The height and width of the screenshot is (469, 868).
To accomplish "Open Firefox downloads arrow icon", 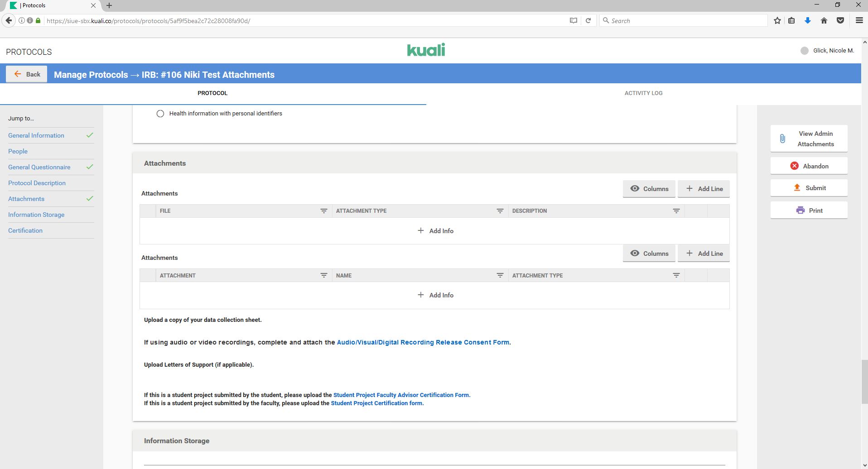I will tap(807, 21).
